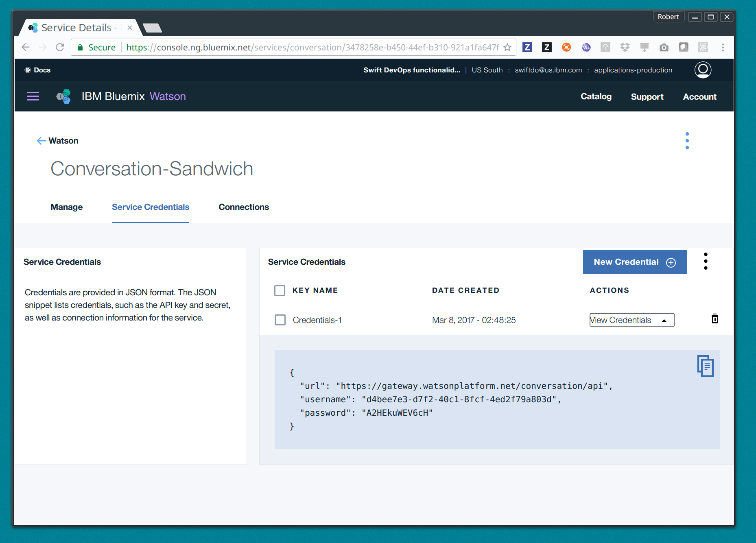Click the back arrow next to Watson
This screenshot has height=543, width=756.
(x=41, y=141)
